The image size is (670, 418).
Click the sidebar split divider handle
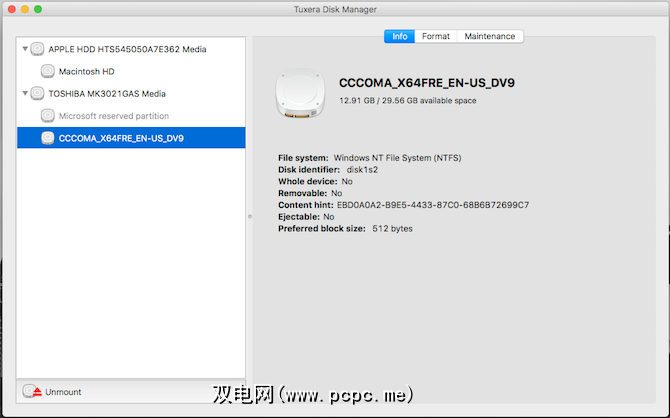coord(250,217)
